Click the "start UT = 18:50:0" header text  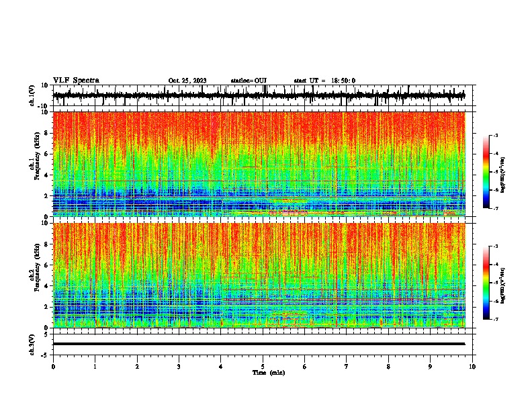point(324,81)
